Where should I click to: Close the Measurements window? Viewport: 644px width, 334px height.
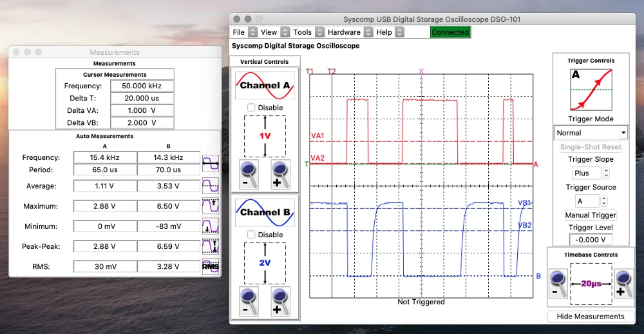(x=16, y=52)
